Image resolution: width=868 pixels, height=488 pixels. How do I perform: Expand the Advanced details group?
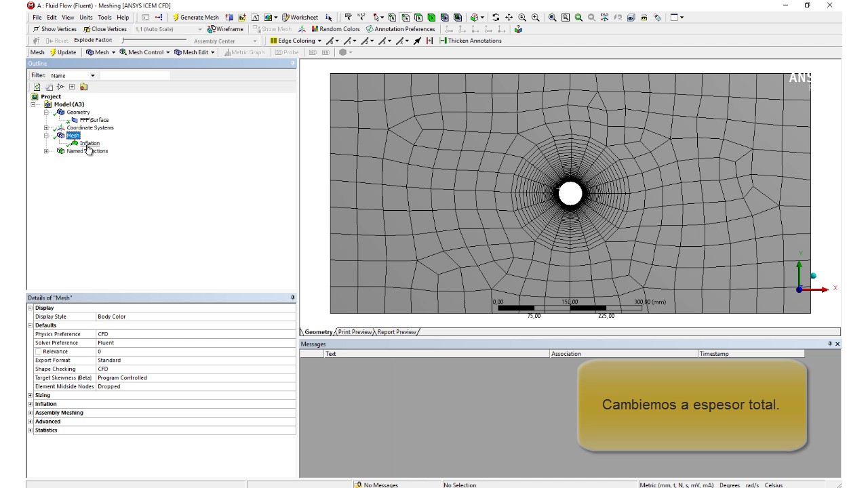(x=30, y=422)
